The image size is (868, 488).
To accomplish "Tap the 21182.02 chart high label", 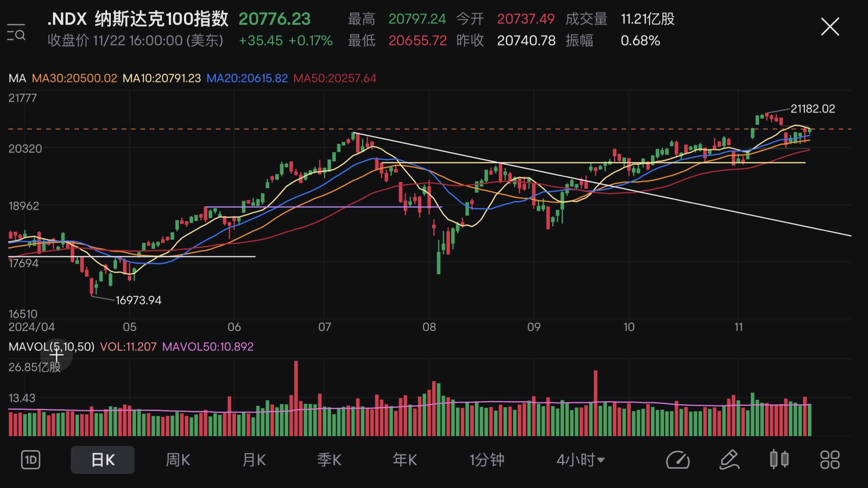I will click(813, 109).
